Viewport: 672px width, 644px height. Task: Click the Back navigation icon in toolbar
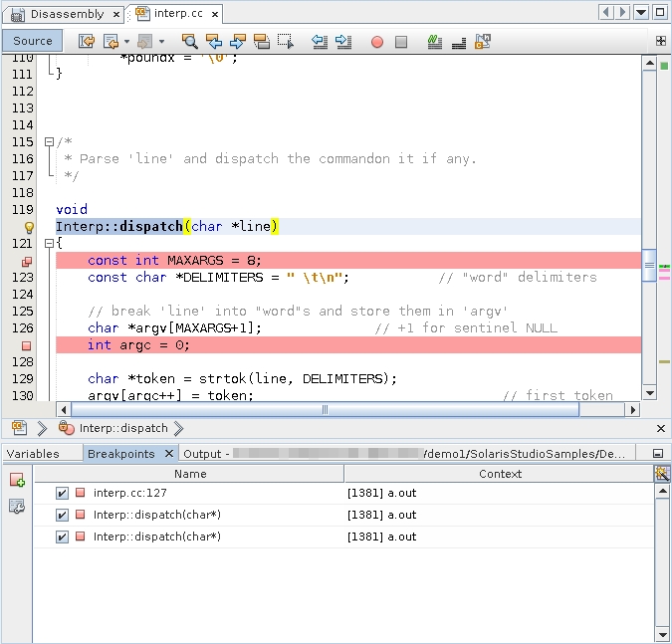click(111, 41)
